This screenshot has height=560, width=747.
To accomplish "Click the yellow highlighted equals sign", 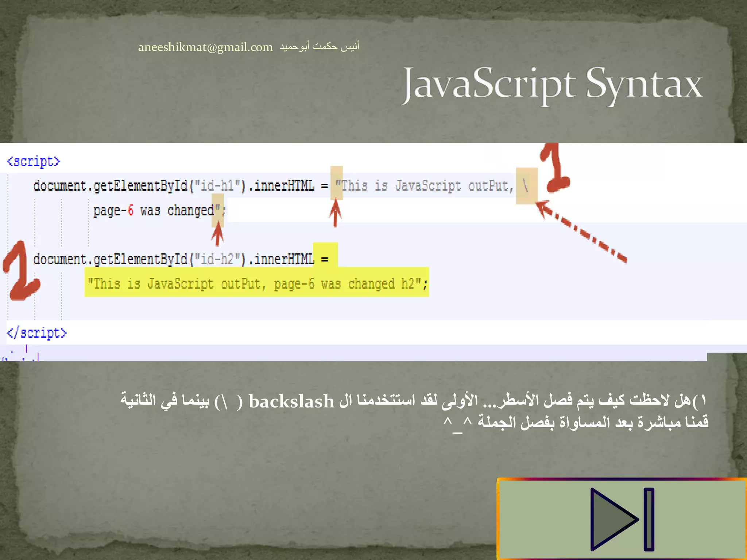I will tap(325, 259).
